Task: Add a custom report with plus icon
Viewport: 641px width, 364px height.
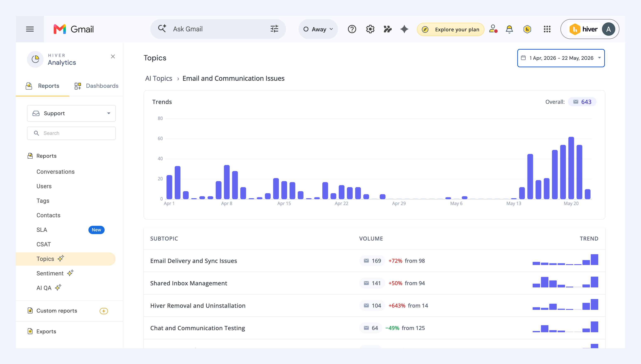Action: (104, 311)
